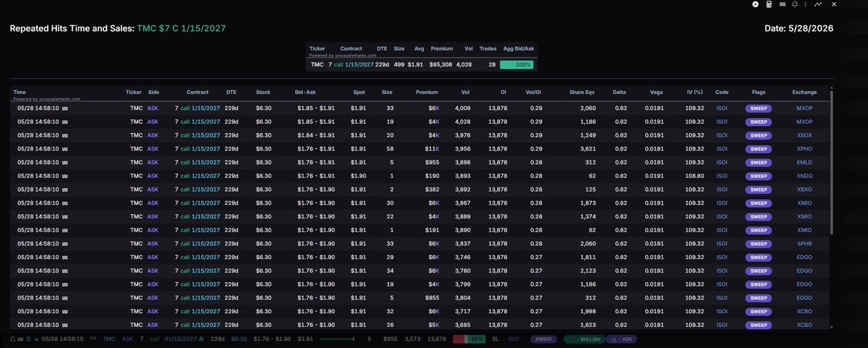The image size is (868, 348).
Task: Click flow icon beside time in 3,837 volume row
Action: click(65, 243)
